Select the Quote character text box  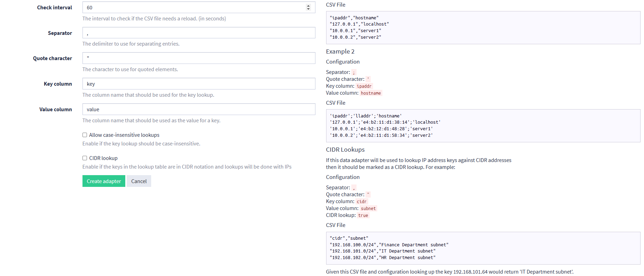(198, 58)
